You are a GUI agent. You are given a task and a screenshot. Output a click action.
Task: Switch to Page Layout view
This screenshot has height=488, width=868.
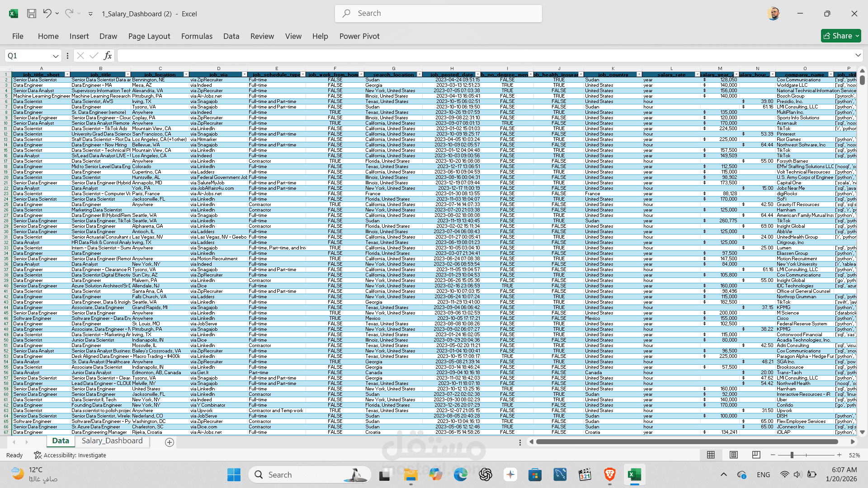click(x=734, y=455)
